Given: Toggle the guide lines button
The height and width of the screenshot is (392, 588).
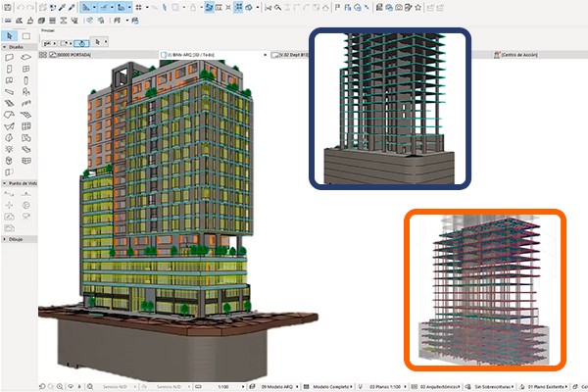Looking at the screenshot, I should pyautogui.click(x=86, y=7).
